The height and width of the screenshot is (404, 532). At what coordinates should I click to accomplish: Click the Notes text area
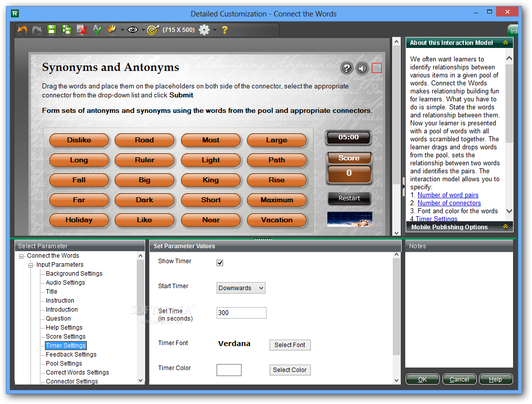coord(459,310)
